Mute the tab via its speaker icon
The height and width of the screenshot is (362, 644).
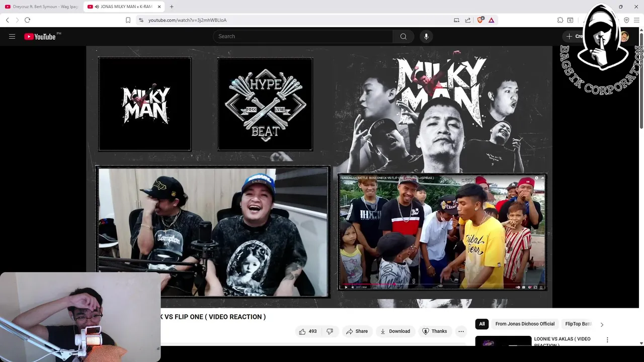pyautogui.click(x=97, y=7)
